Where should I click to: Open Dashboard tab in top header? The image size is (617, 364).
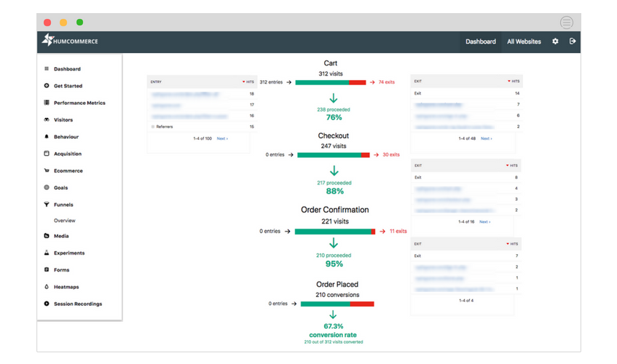tap(481, 41)
